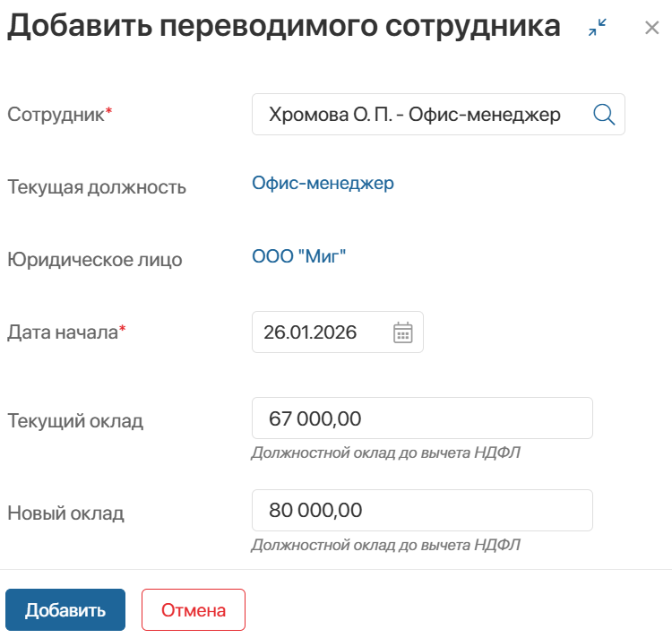Click the hint text under Новый оклад
672x638 pixels.
click(x=385, y=545)
